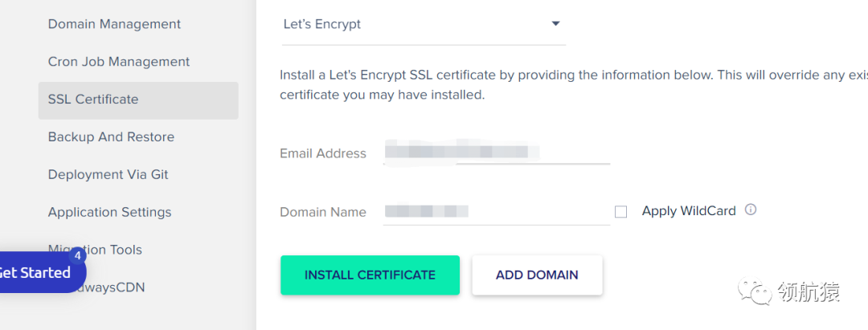Click the 领航猿 watermark text

(809, 291)
